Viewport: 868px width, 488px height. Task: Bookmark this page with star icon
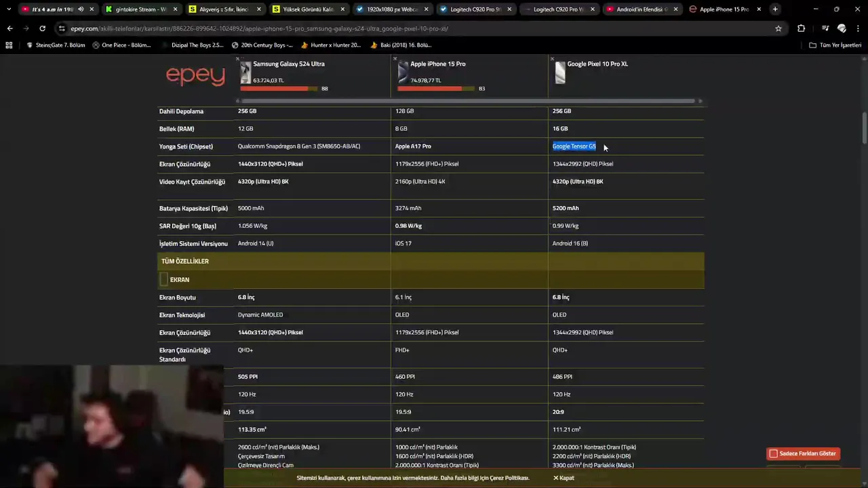(x=778, y=28)
